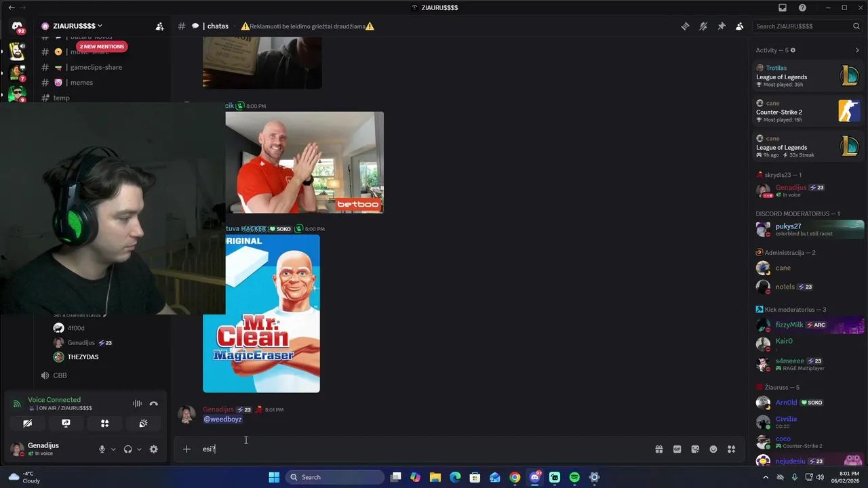Click member fizzyMilk in member list
Image resolution: width=868 pixels, height=488 pixels.
tap(808, 325)
